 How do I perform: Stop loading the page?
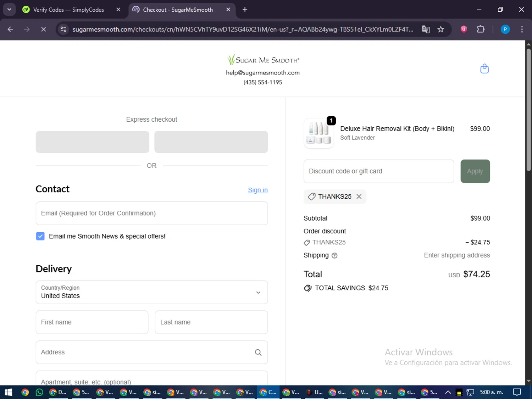[43, 29]
